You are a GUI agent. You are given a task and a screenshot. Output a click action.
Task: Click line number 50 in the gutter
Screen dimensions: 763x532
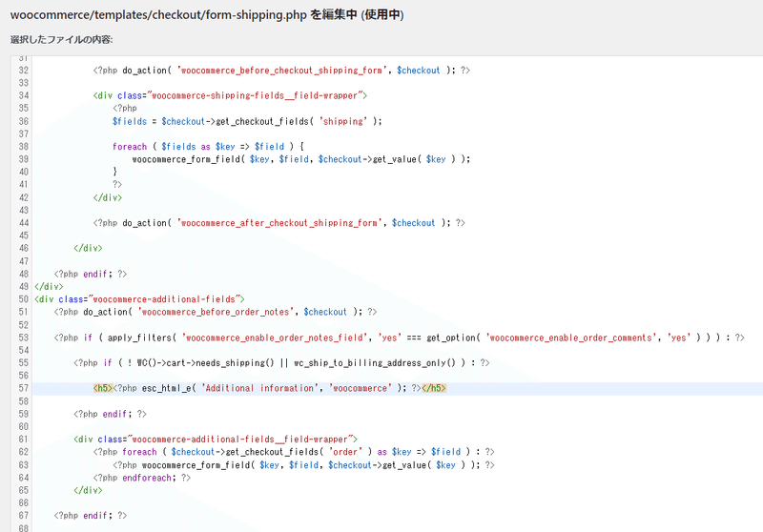click(23, 299)
